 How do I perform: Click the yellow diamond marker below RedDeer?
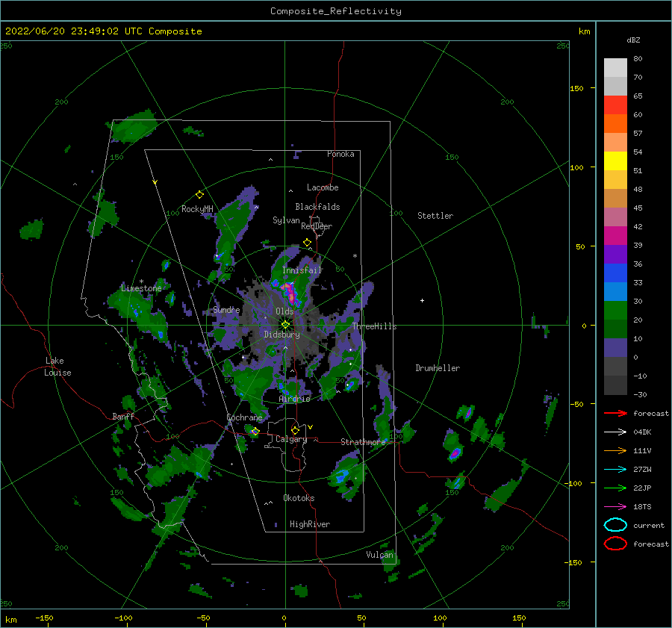coord(308,243)
